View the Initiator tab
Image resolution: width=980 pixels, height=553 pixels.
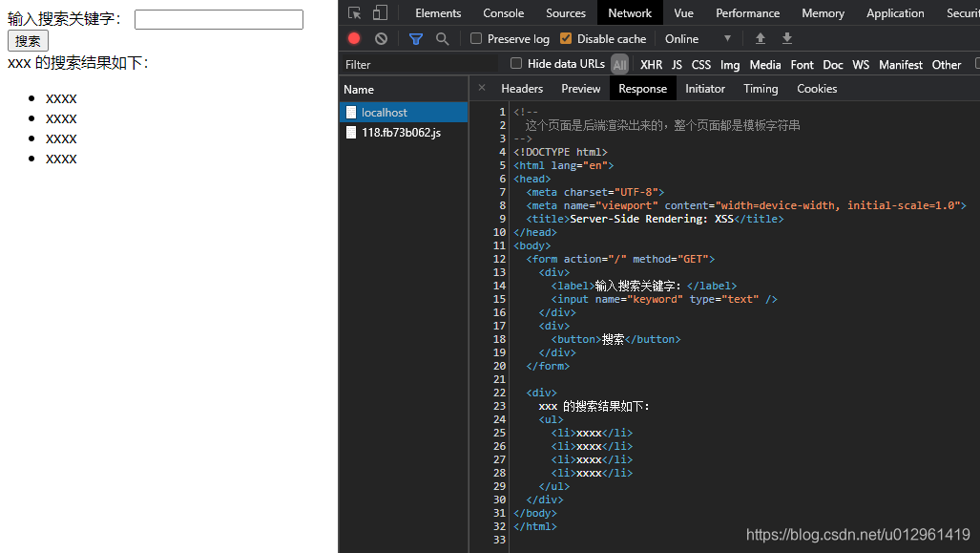pos(705,89)
